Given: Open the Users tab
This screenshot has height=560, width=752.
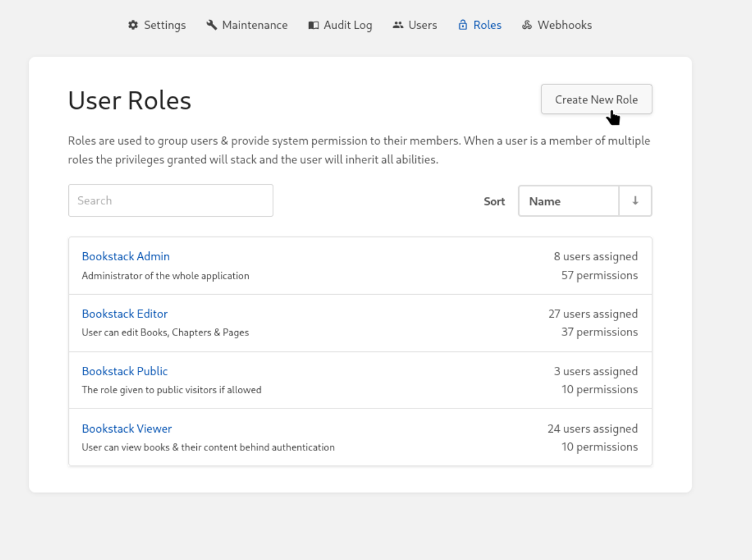Looking at the screenshot, I should 415,25.
